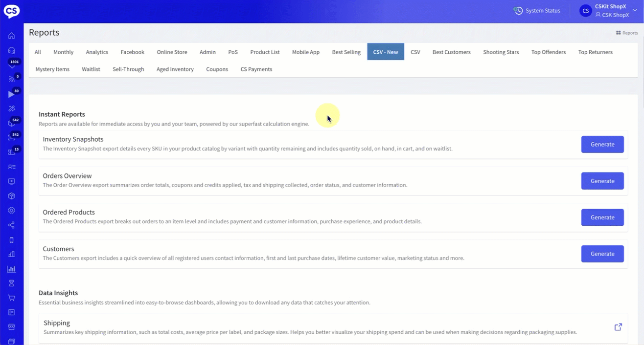Select the Mobile App tab
644x345 pixels.
[x=306, y=52]
